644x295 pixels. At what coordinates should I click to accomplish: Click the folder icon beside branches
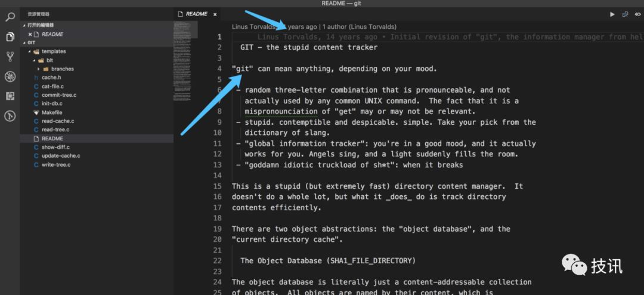(x=45, y=69)
